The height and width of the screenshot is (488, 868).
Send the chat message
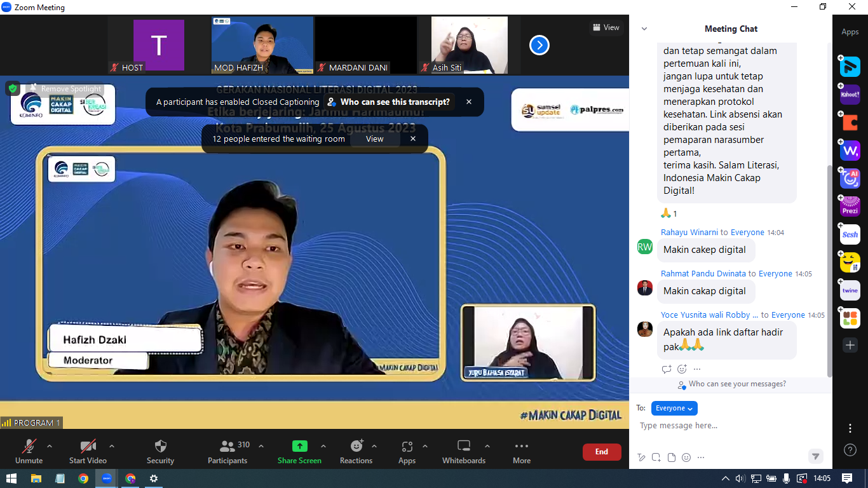tap(815, 456)
